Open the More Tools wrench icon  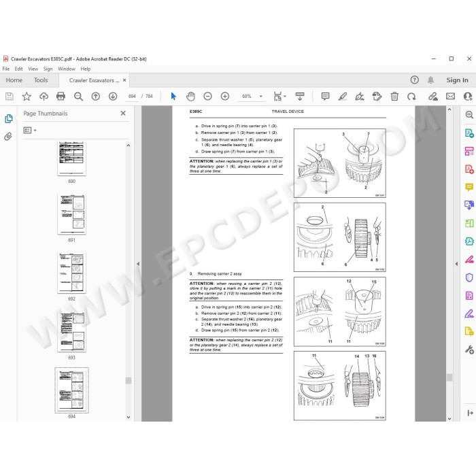[469, 350]
